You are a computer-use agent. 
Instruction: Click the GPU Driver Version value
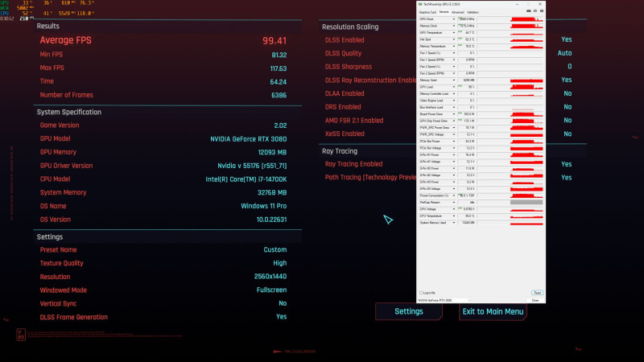click(252, 166)
